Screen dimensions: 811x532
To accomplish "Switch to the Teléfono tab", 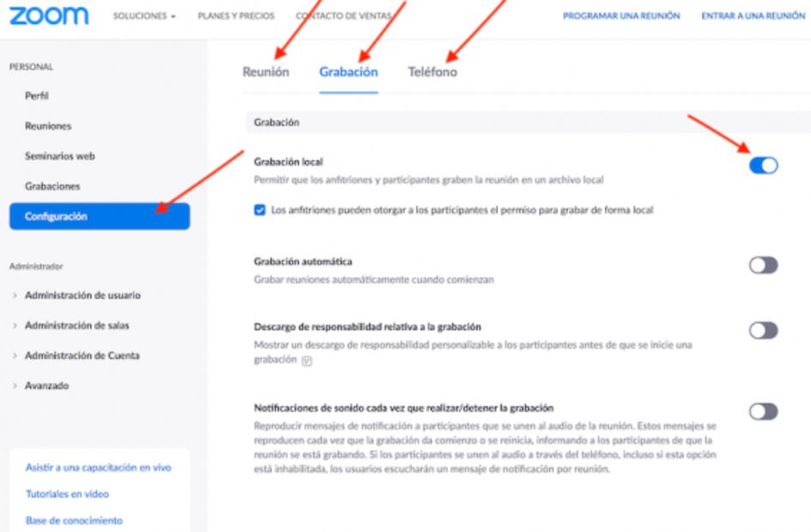I will coord(433,72).
